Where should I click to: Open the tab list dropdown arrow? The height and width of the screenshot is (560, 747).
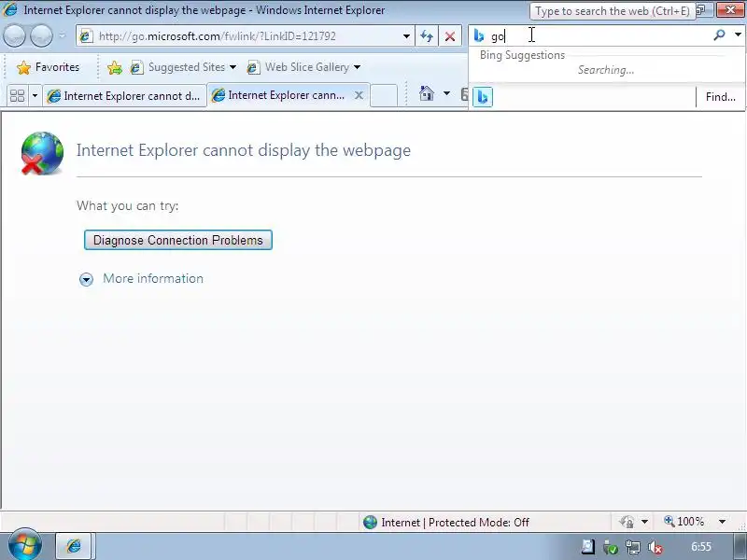[x=35, y=96]
